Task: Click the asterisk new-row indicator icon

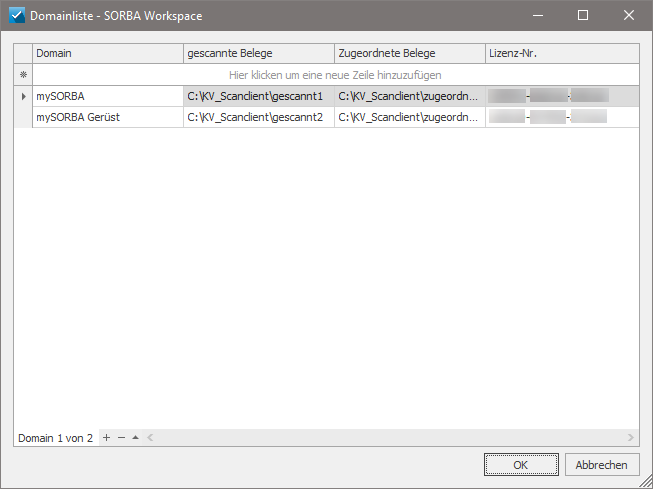Action: (x=23, y=75)
